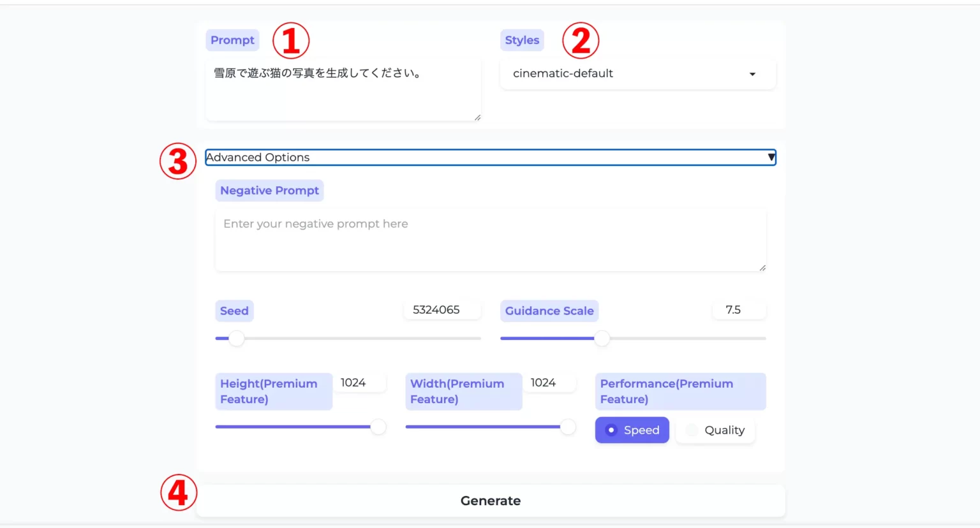Click the Seed slider handle

click(x=237, y=339)
